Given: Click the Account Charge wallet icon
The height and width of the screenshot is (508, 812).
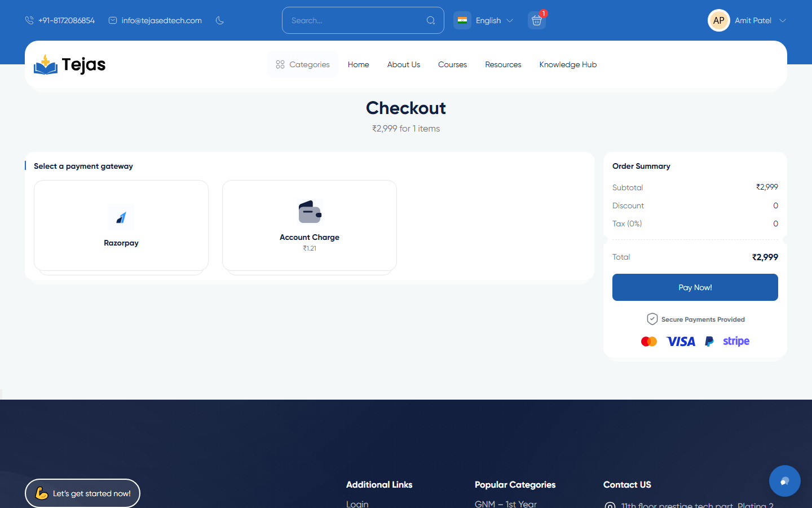Looking at the screenshot, I should click(x=310, y=212).
